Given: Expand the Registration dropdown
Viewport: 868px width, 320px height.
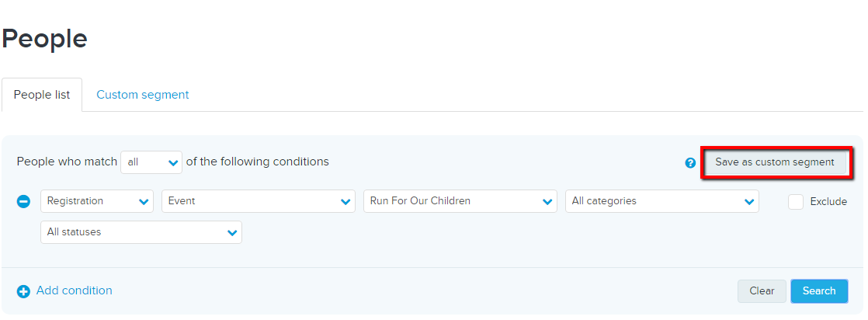Looking at the screenshot, I should click(97, 201).
